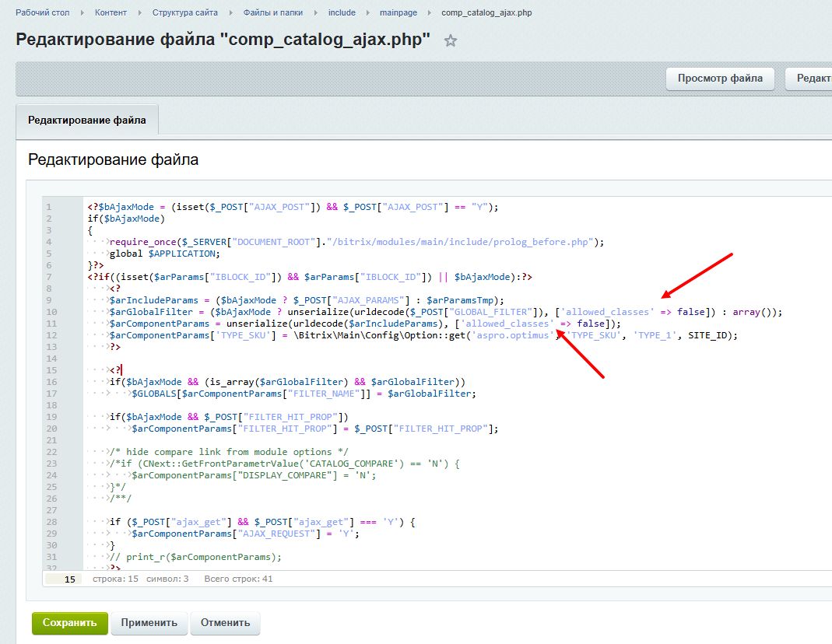Click the partially visible Редакт button
The height and width of the screenshot is (644, 832).
tap(809, 78)
